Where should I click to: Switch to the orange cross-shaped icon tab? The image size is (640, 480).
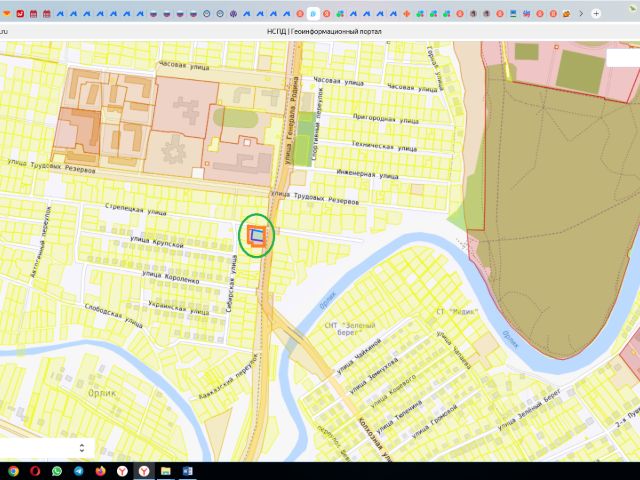(x=407, y=13)
